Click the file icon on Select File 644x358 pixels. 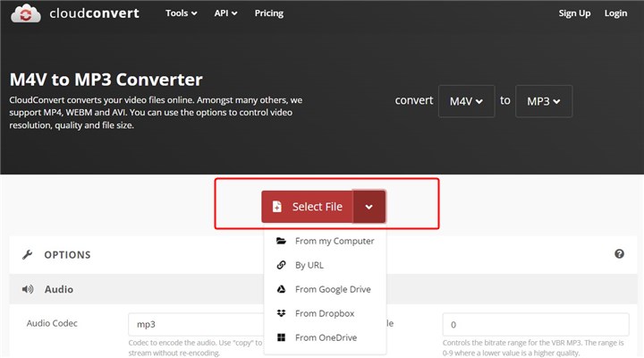point(276,207)
